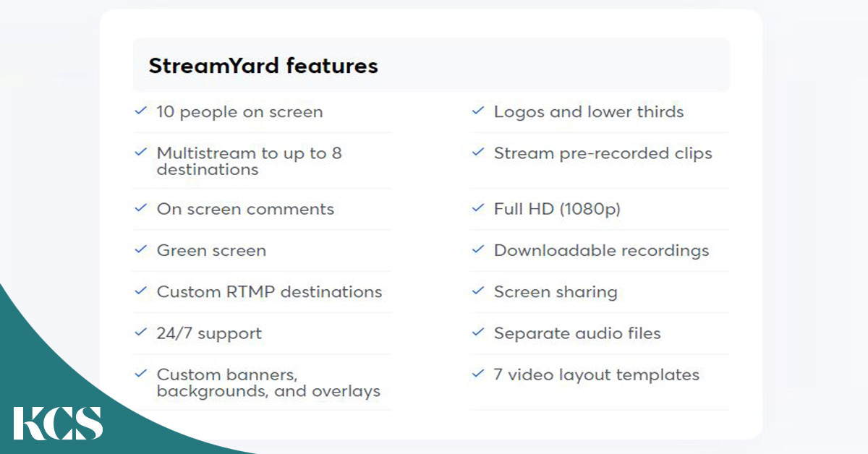Select Custom banners, backgrounds, and overlays
868x454 pixels.
[x=268, y=383]
